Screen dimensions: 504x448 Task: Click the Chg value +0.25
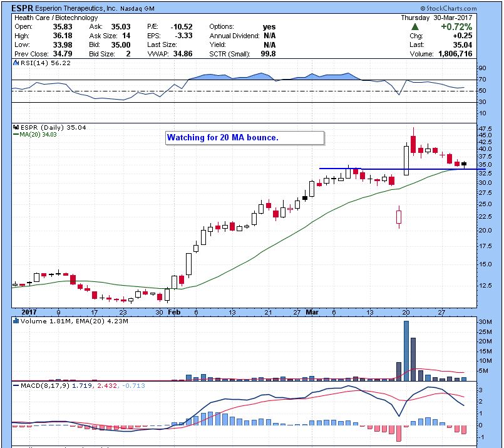(x=463, y=36)
